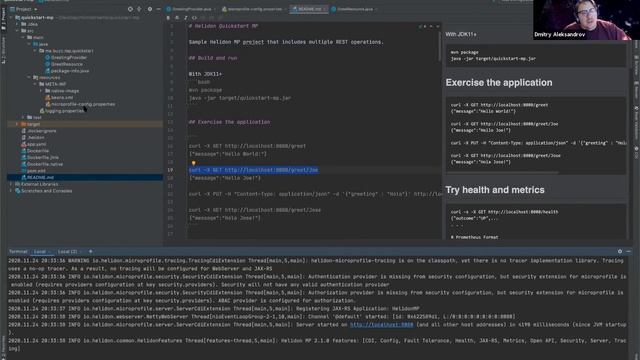Open the Structure side tool window tab
Image resolution: width=640 pixels, height=360 pixels.
tap(3, 50)
